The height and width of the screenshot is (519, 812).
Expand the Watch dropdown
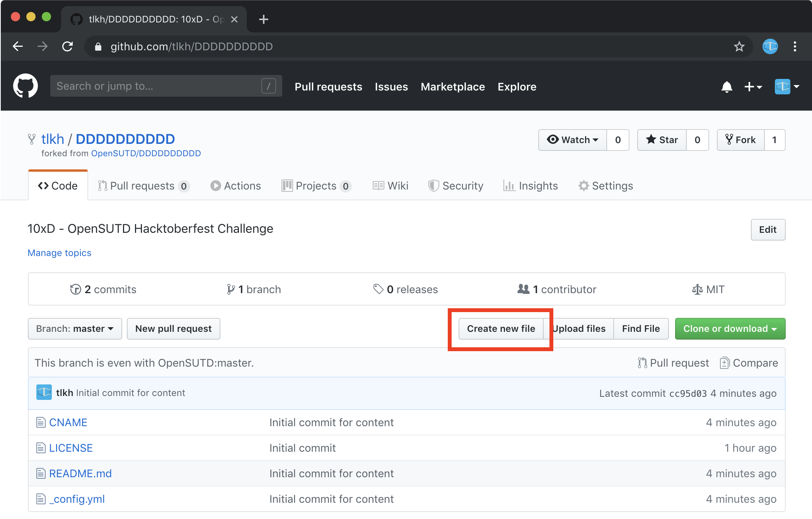(x=573, y=140)
